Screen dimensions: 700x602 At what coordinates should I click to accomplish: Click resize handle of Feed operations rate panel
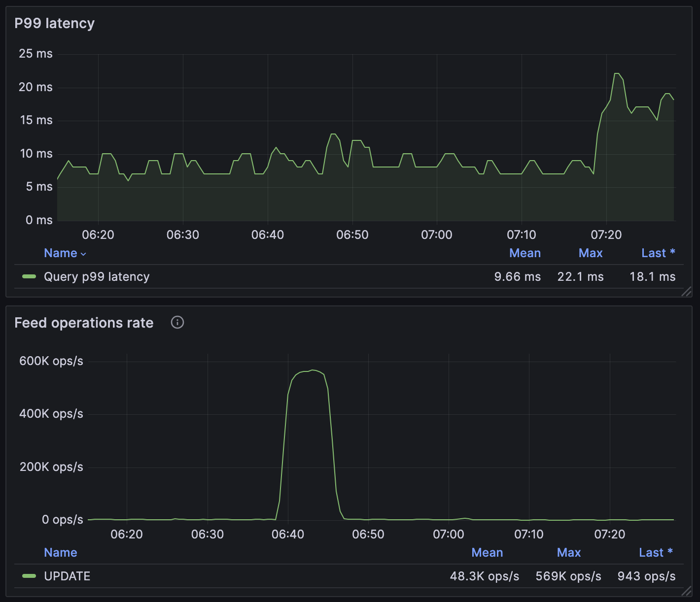click(686, 592)
